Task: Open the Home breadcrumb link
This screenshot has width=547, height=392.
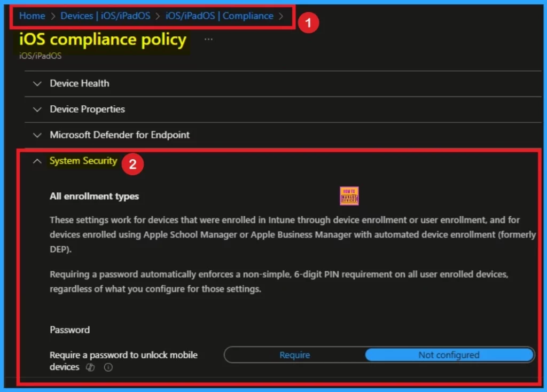Action: (x=32, y=15)
